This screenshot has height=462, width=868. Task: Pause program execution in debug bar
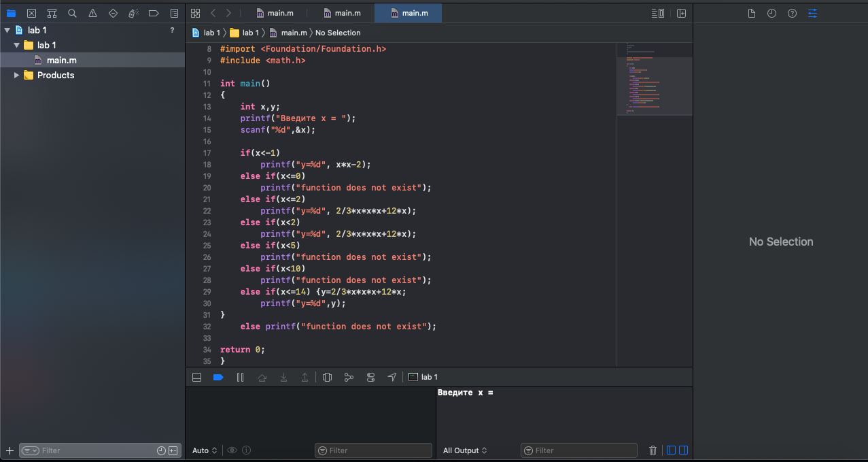click(x=240, y=377)
